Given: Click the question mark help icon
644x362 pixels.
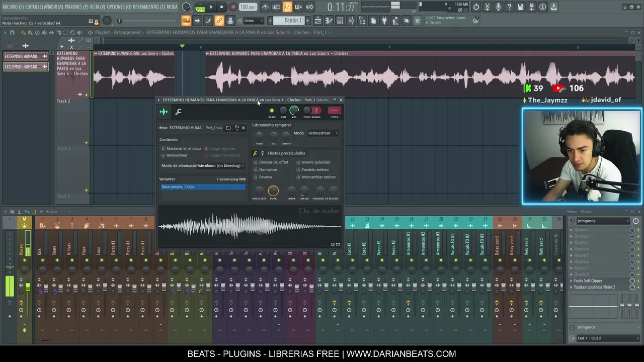Looking at the screenshot, I should [509, 7].
